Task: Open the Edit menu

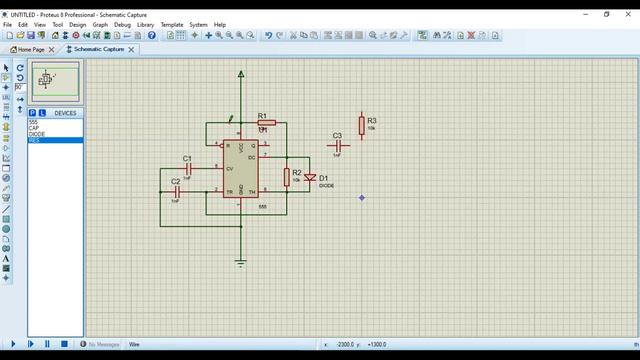Action: click(23, 24)
